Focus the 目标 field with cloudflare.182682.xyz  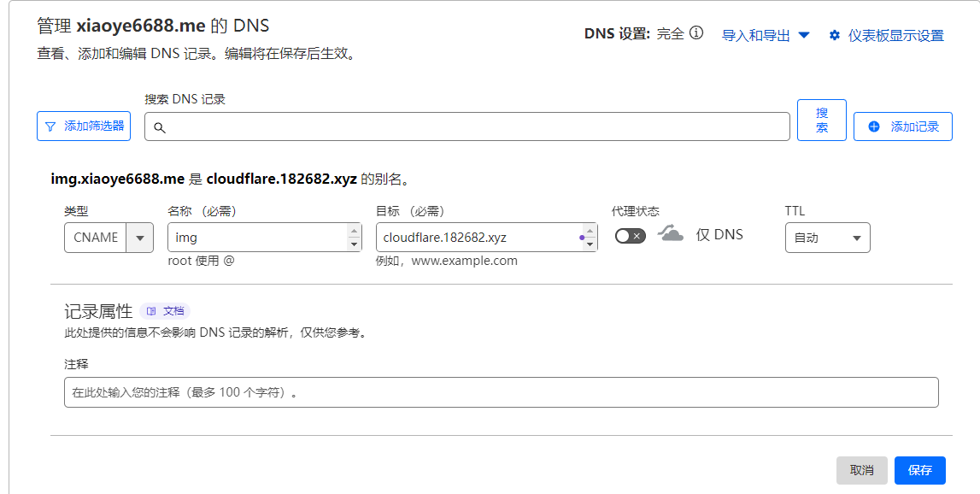pos(474,238)
